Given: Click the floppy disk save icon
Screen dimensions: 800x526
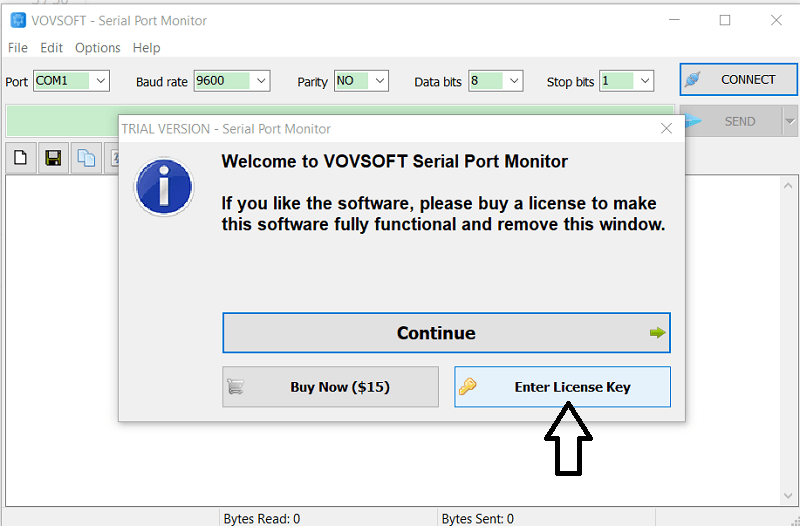Looking at the screenshot, I should click(53, 158).
